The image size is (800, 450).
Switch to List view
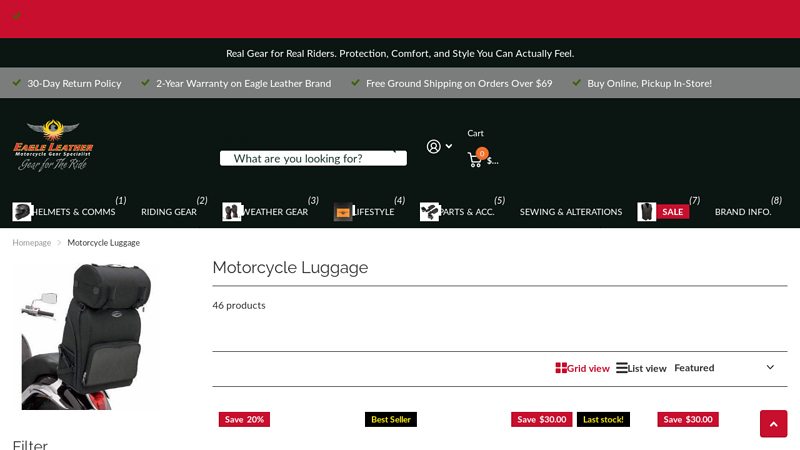(x=641, y=368)
